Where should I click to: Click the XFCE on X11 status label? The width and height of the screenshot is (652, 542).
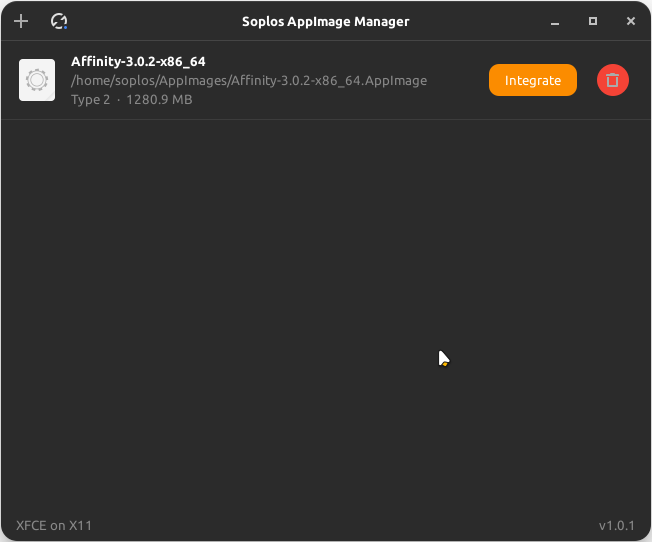pyautogui.click(x=54, y=526)
